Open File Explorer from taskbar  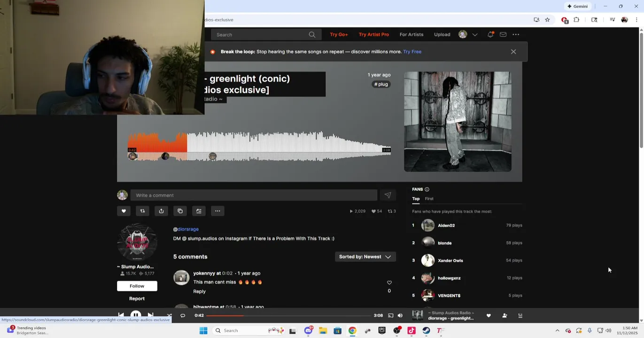(323, 330)
